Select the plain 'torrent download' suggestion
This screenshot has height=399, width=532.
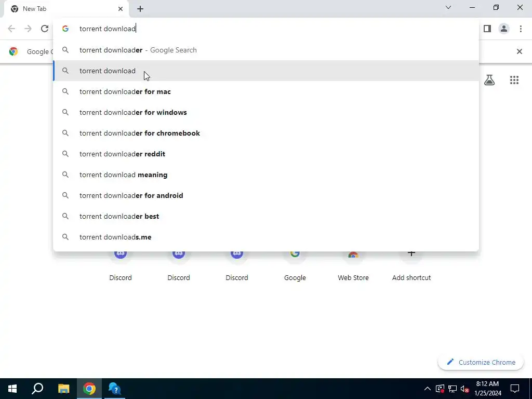pyautogui.click(x=266, y=71)
